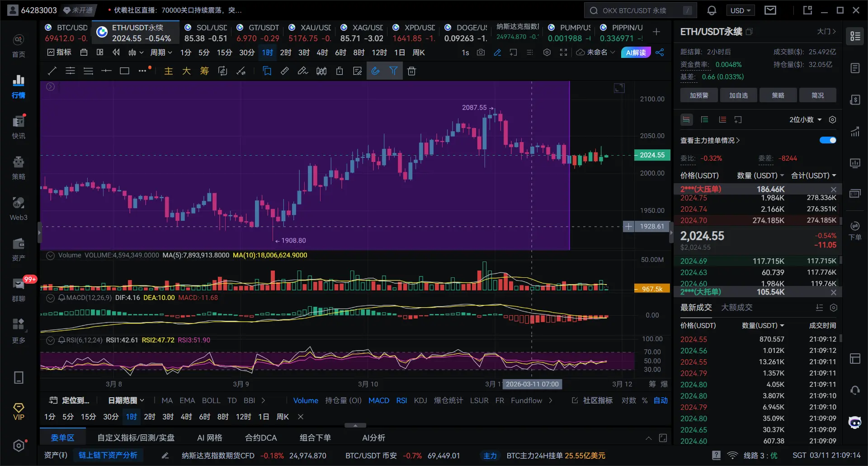The image size is (868, 466).
Task: Focus the OKX BTC/USDT 永续 search field
Action: (640, 10)
